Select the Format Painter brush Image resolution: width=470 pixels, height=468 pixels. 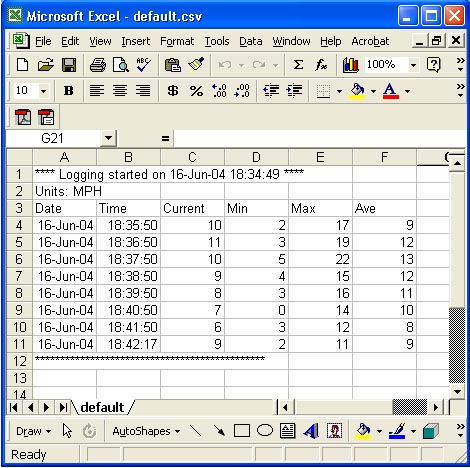coord(196,65)
